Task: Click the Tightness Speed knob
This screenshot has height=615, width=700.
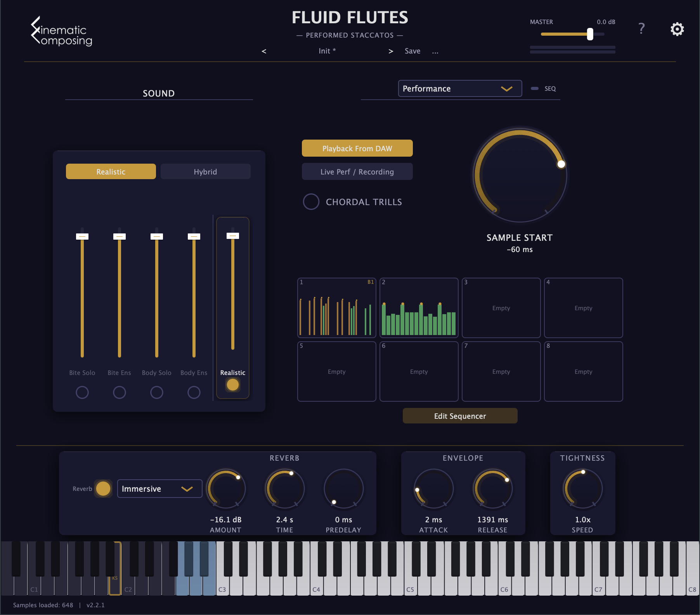Action: click(583, 489)
